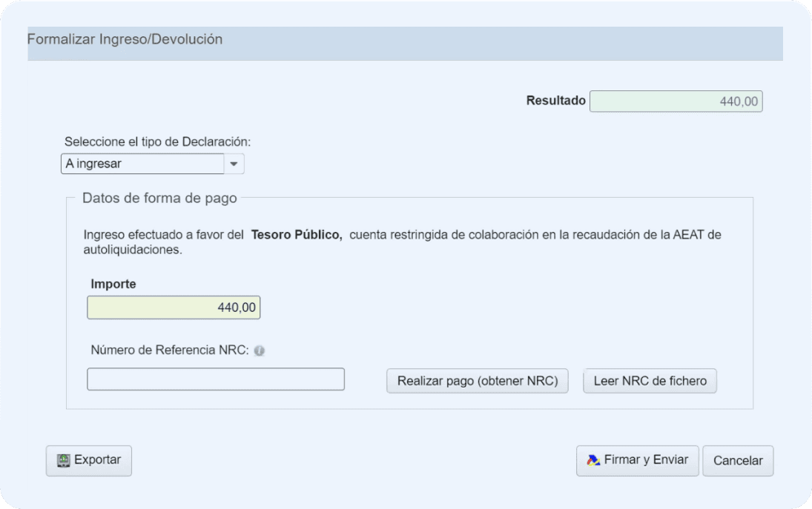Click the AEAT logo icon on Firmar y Enviar
This screenshot has width=812, height=509.
pos(593,460)
